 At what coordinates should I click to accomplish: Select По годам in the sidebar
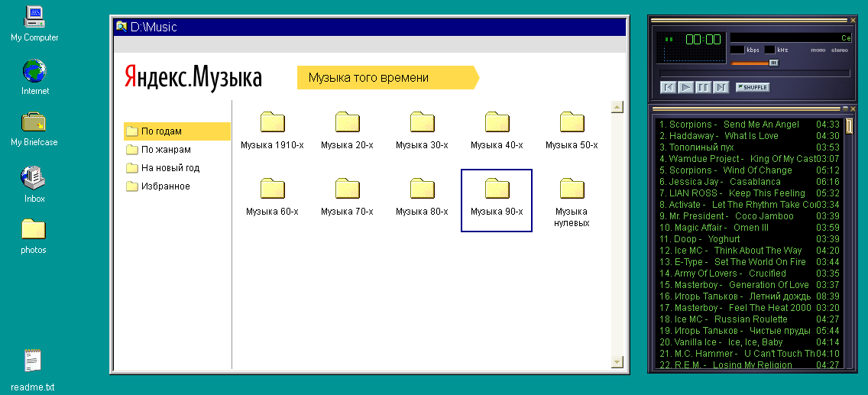(x=177, y=131)
